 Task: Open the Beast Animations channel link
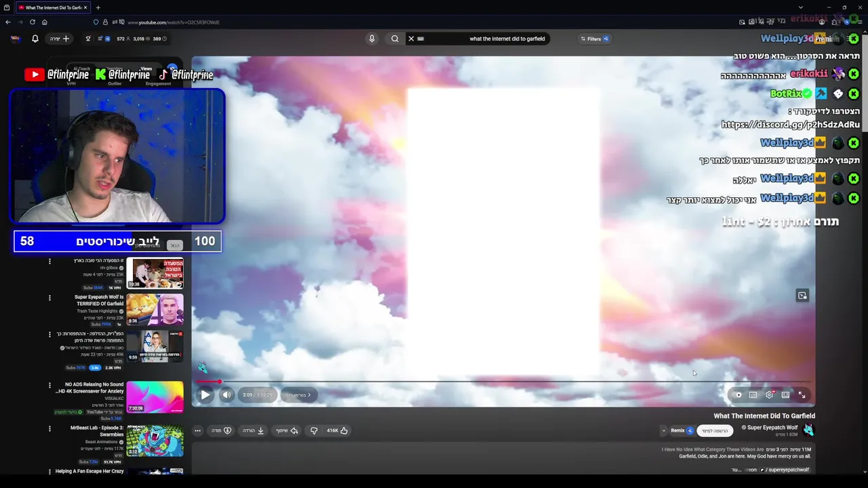(102, 442)
